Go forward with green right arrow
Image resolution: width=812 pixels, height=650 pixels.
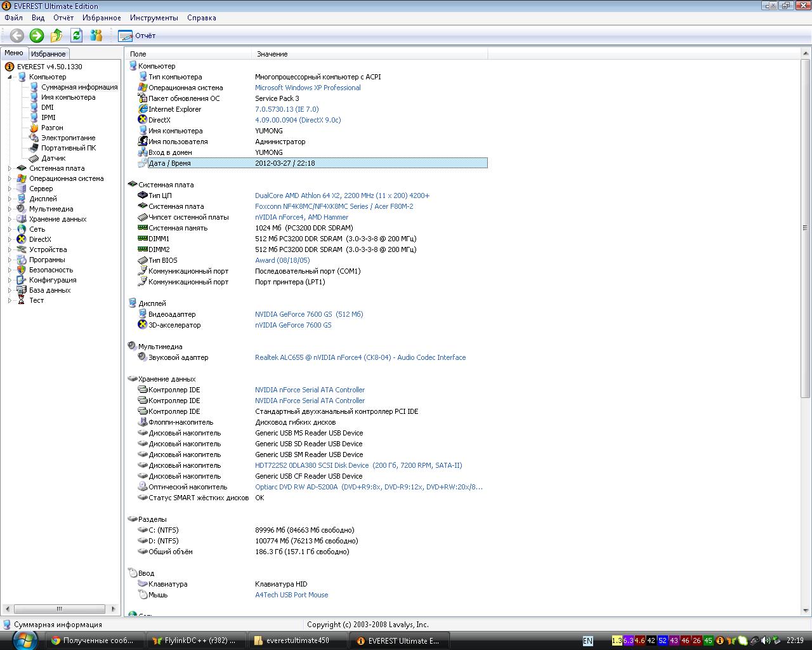[x=37, y=36]
